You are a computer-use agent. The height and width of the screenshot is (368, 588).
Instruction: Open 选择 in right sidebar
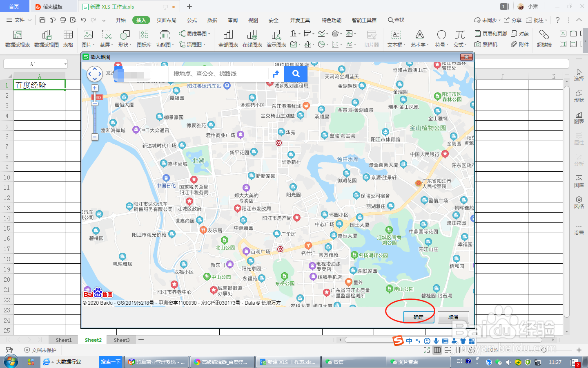pyautogui.click(x=579, y=75)
